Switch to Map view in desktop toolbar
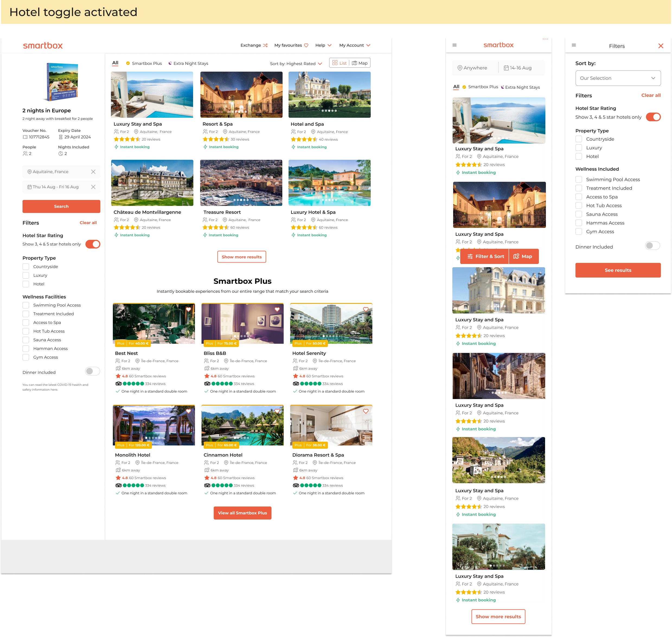 (x=360, y=63)
